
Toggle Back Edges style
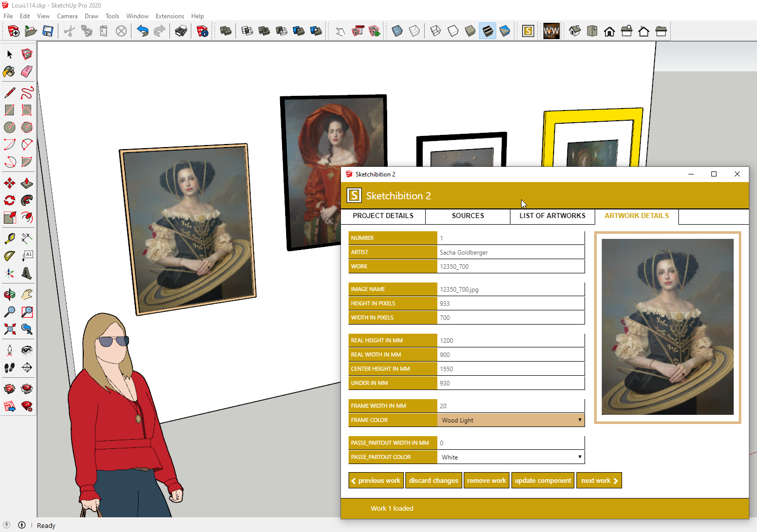[415, 31]
